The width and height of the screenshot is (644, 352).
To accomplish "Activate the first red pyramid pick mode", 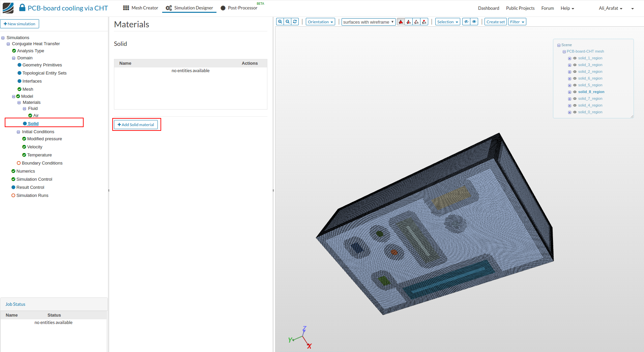I will coord(401,22).
